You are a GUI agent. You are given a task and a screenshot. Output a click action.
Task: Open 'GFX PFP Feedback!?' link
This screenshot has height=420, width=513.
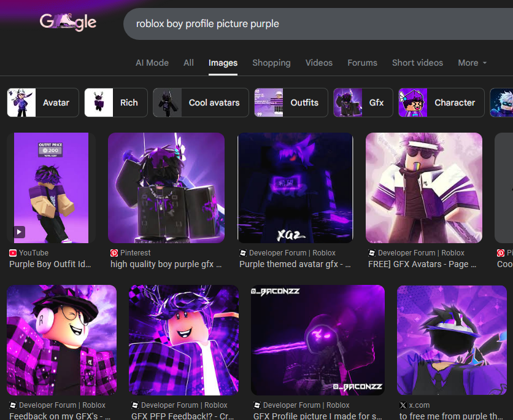[183, 416]
